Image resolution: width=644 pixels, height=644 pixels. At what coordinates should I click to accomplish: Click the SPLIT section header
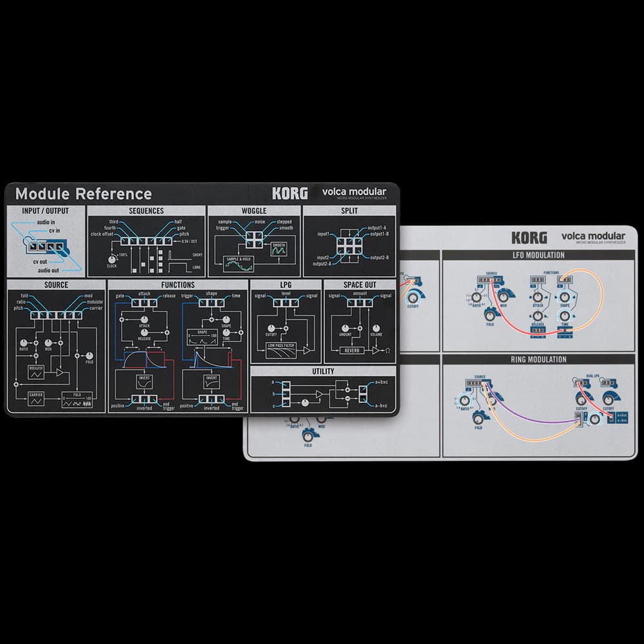point(349,211)
